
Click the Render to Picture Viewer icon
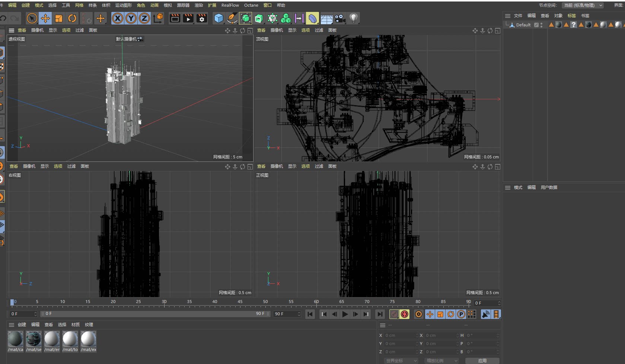tap(188, 18)
